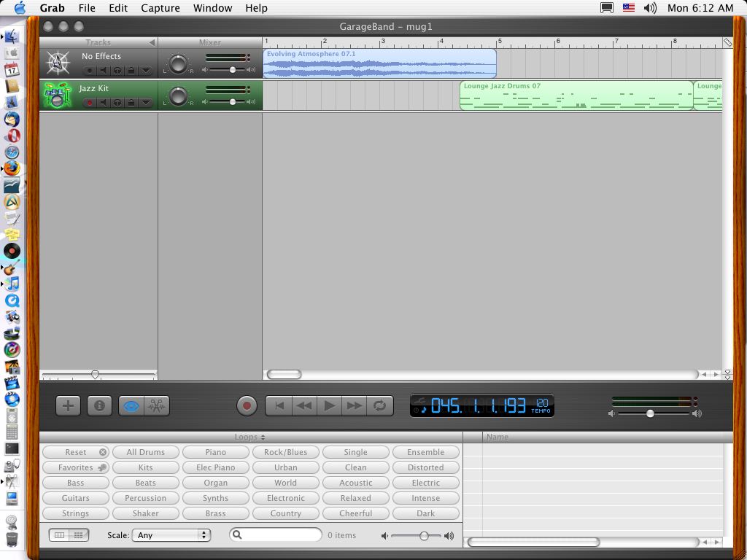Viewport: 747px width, 560px height.
Task: Open the Window menu
Action: [x=212, y=8]
